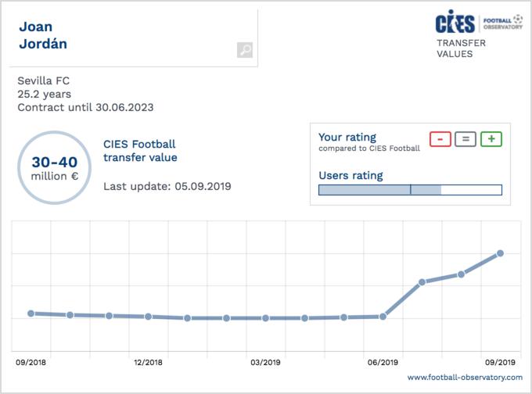Select the 09/2018 data point on chart
The image size is (532, 394).
pos(31,313)
